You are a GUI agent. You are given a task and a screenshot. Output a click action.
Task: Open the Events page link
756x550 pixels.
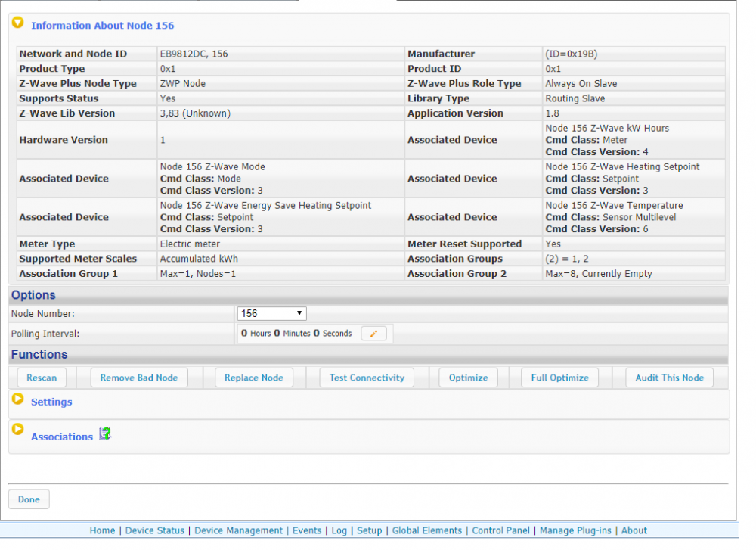(x=306, y=530)
